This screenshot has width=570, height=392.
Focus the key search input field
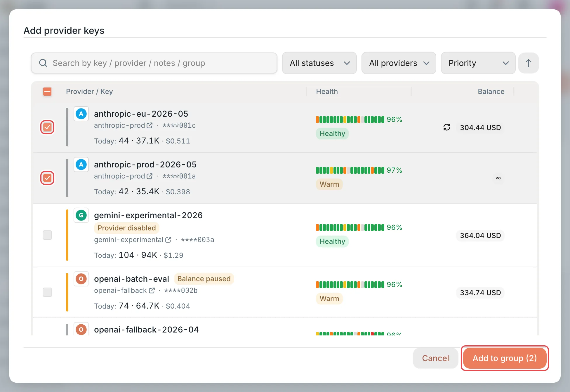pos(154,63)
